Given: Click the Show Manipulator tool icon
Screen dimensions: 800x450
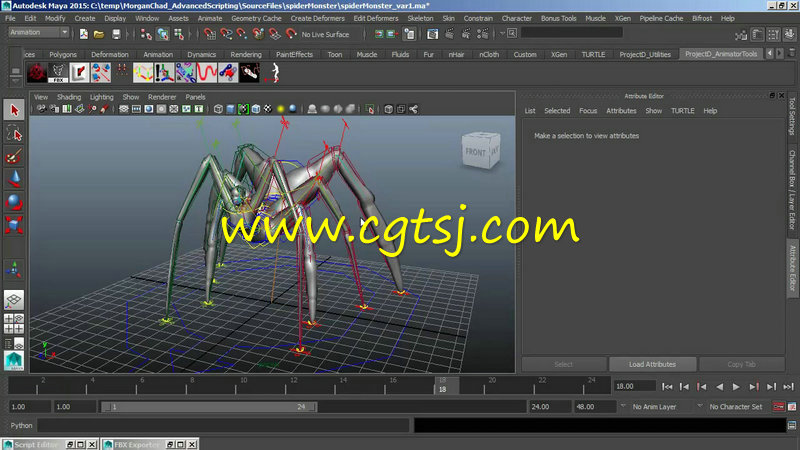Looking at the screenshot, I should point(14,269).
